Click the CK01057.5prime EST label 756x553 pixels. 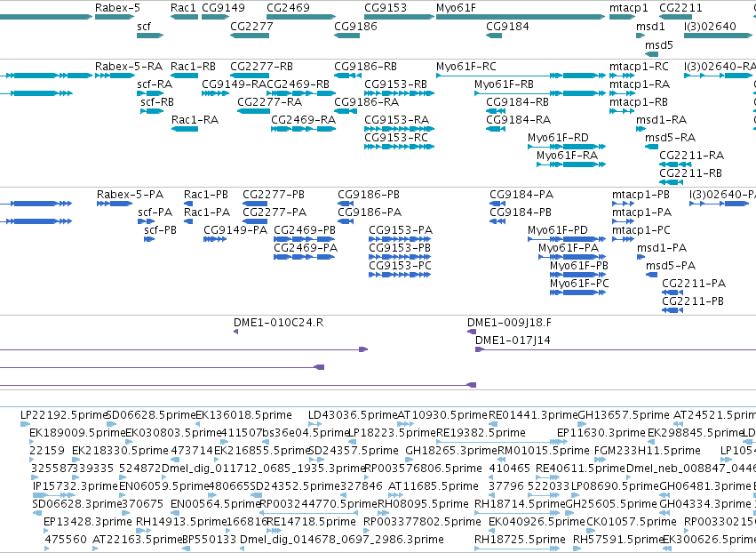(x=632, y=522)
